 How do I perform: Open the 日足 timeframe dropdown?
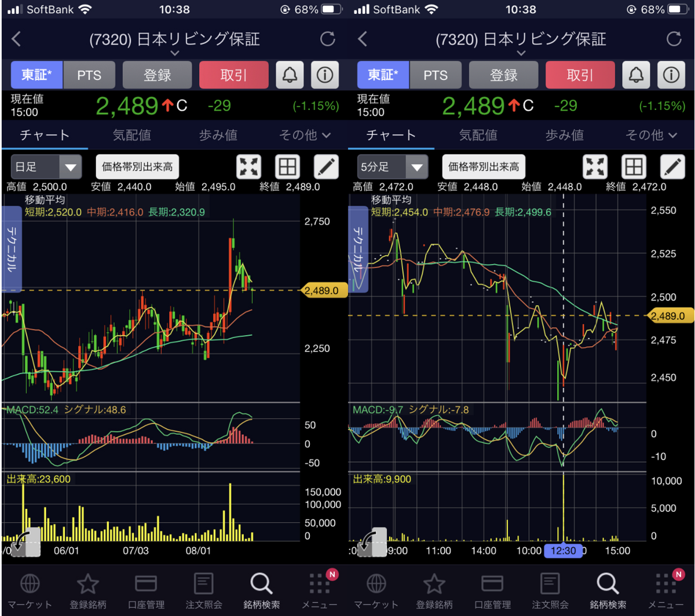[46, 167]
